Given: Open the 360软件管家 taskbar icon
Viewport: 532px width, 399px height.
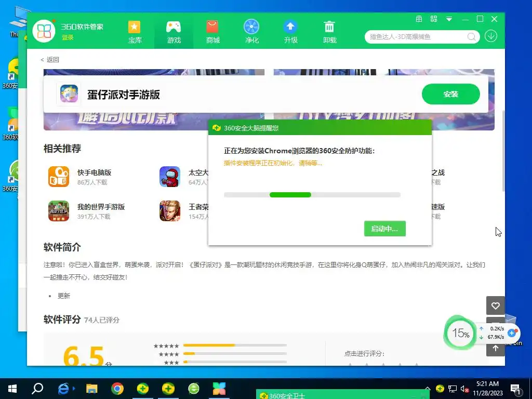Looking at the screenshot, I should [x=219, y=389].
